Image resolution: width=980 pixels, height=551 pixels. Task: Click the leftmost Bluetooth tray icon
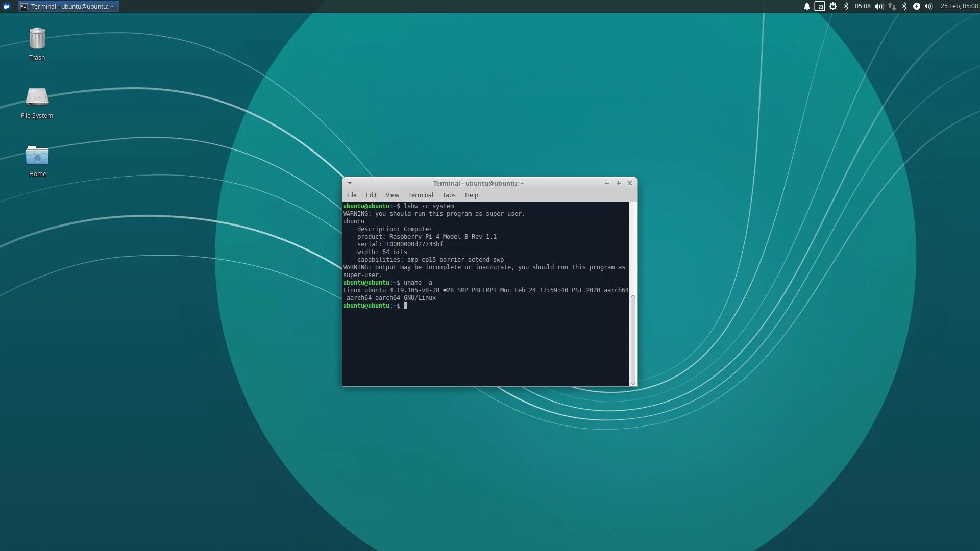point(846,6)
